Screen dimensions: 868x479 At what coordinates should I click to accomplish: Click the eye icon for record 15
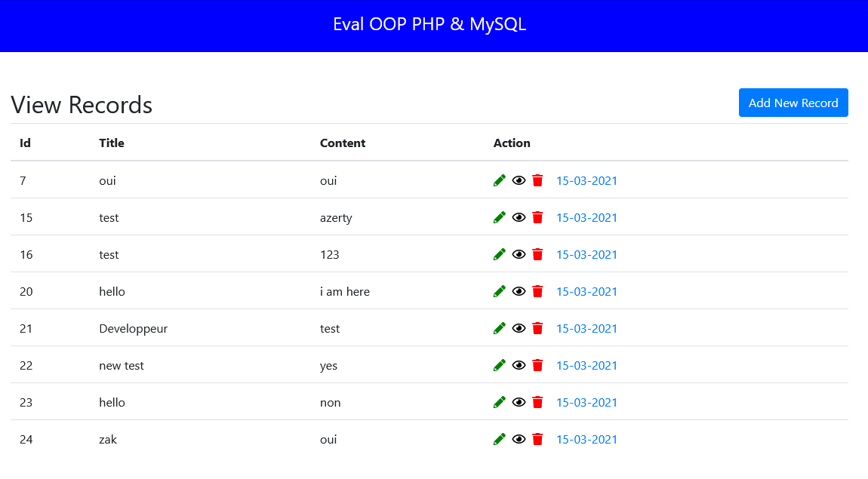point(519,217)
